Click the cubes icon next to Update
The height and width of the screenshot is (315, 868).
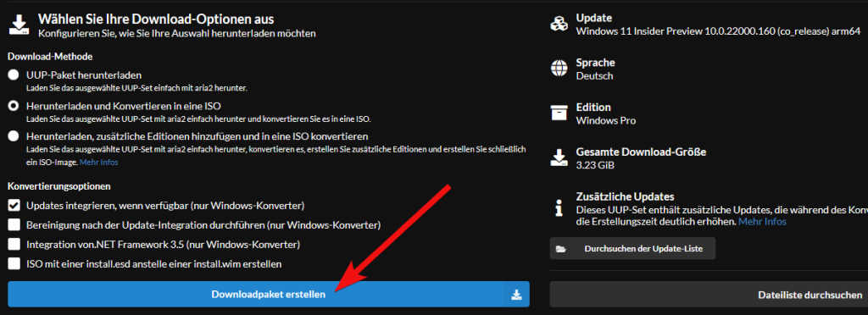(x=559, y=24)
